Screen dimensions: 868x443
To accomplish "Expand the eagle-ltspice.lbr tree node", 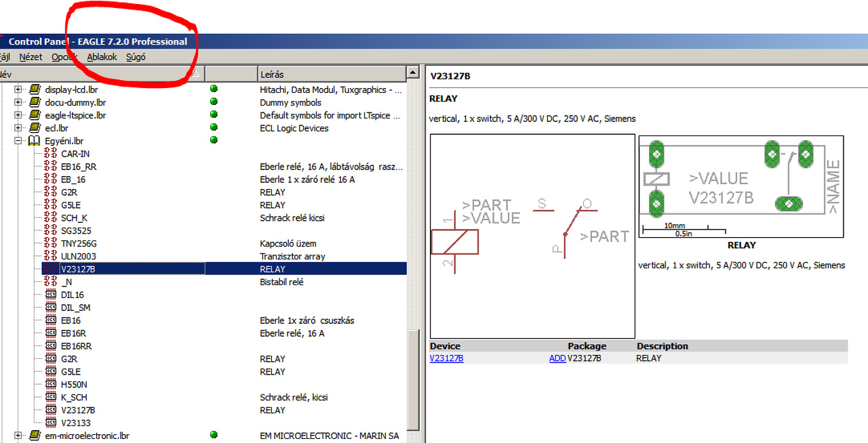I will point(18,115).
